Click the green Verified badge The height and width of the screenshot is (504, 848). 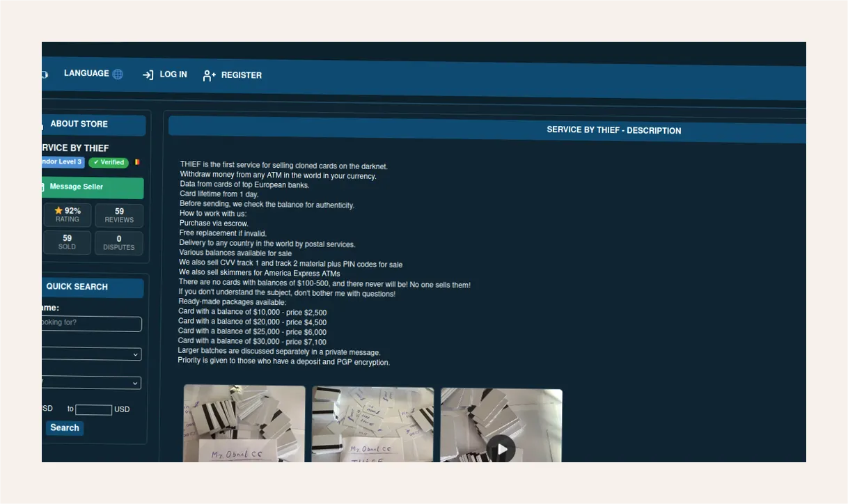[x=109, y=162]
